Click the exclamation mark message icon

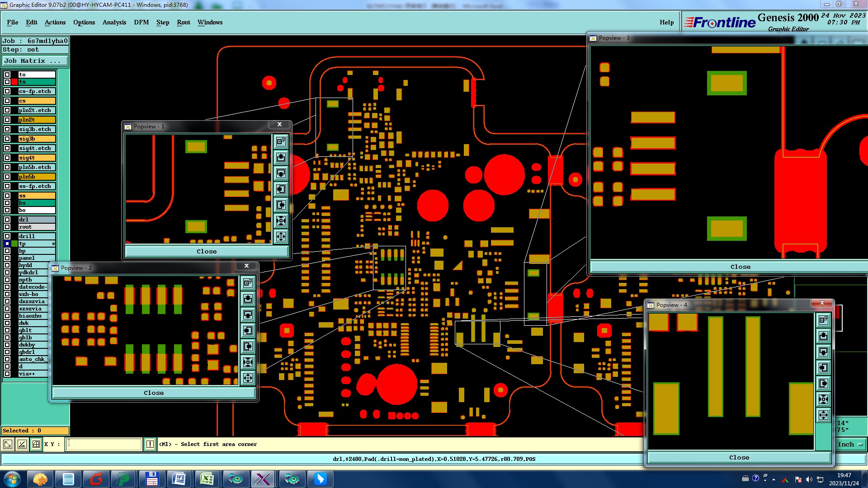coord(150,444)
